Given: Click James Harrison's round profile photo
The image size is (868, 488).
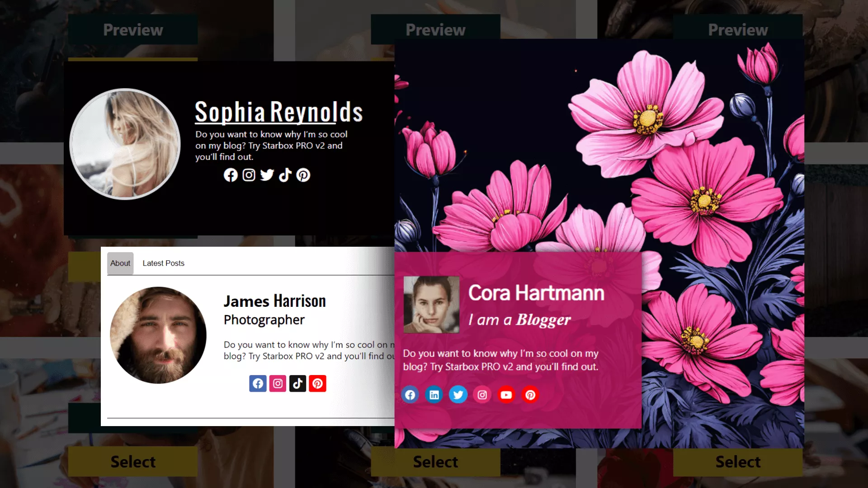Looking at the screenshot, I should [158, 335].
